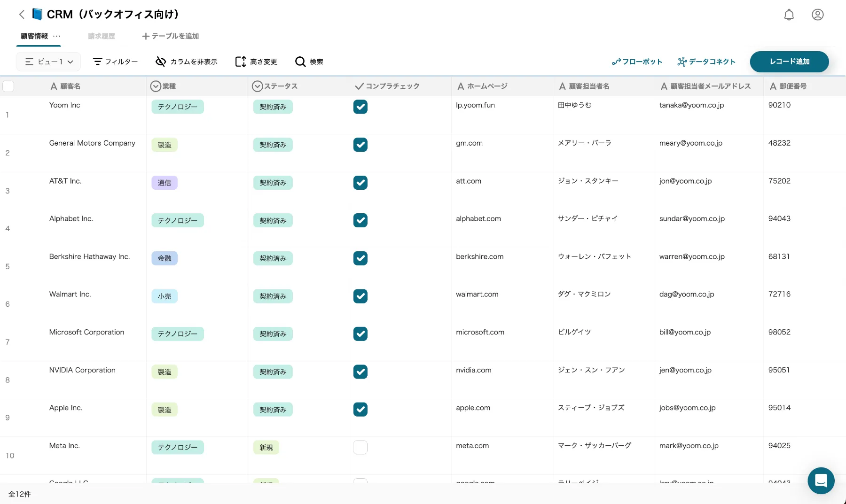Open the ステータス column options
The height and width of the screenshot is (504, 846).
point(257,86)
